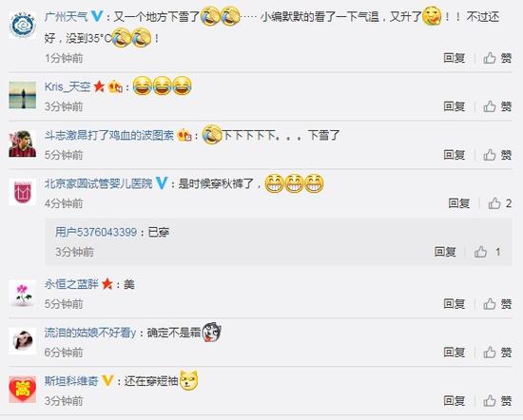Open 广州天气 user profile link
Image resolution: width=523 pixels, height=420 pixels.
(x=67, y=16)
